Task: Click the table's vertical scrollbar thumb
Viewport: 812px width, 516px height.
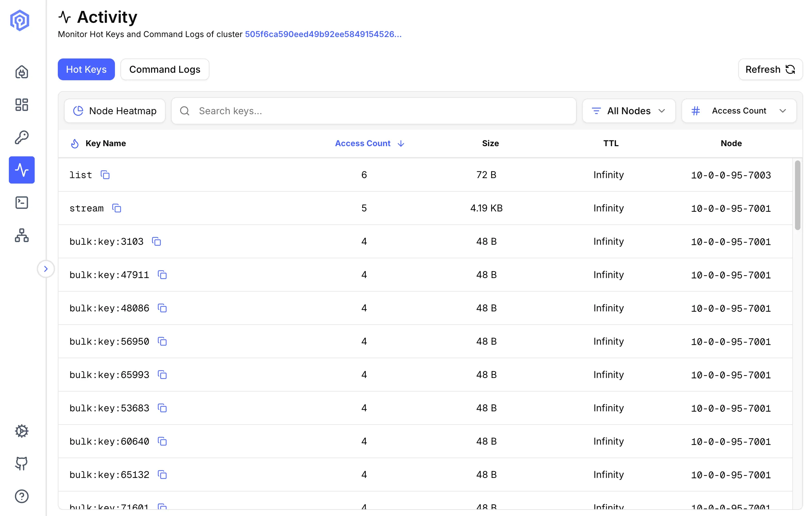Action: (x=797, y=195)
